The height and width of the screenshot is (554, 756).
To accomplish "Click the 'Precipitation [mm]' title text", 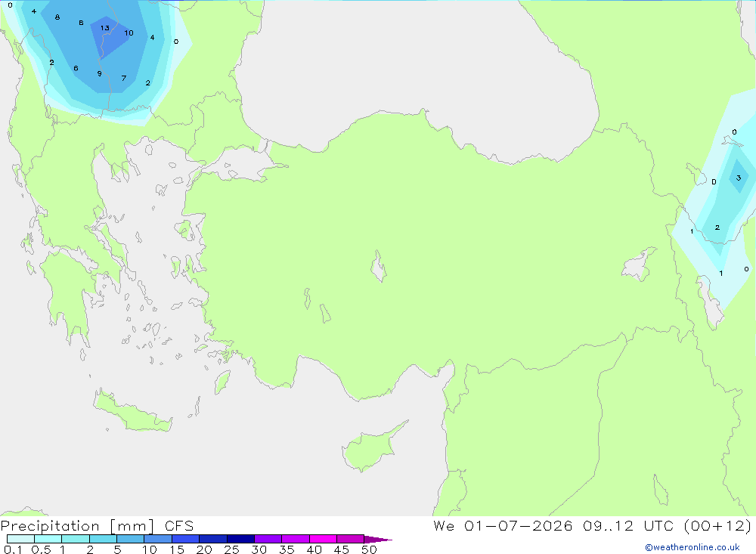I will tap(78, 526).
